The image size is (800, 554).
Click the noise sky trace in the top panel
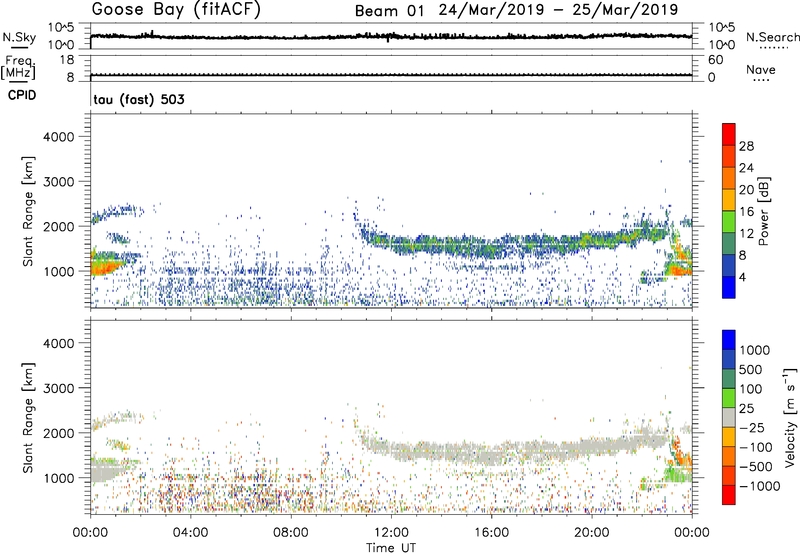pos(391,36)
